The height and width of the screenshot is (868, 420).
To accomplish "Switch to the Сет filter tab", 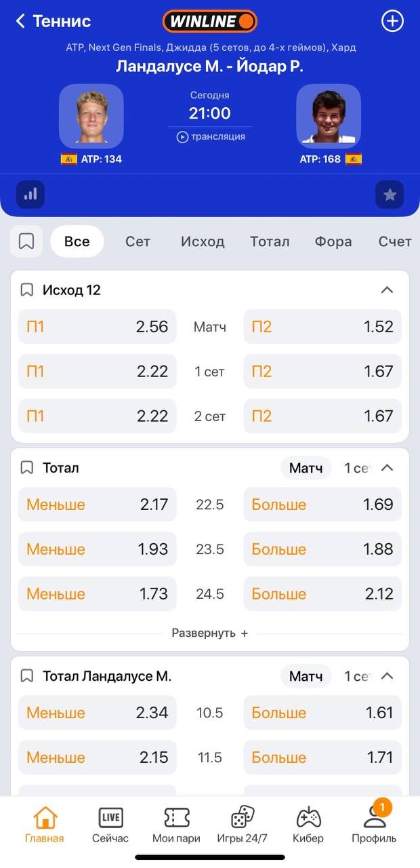I will [x=138, y=241].
